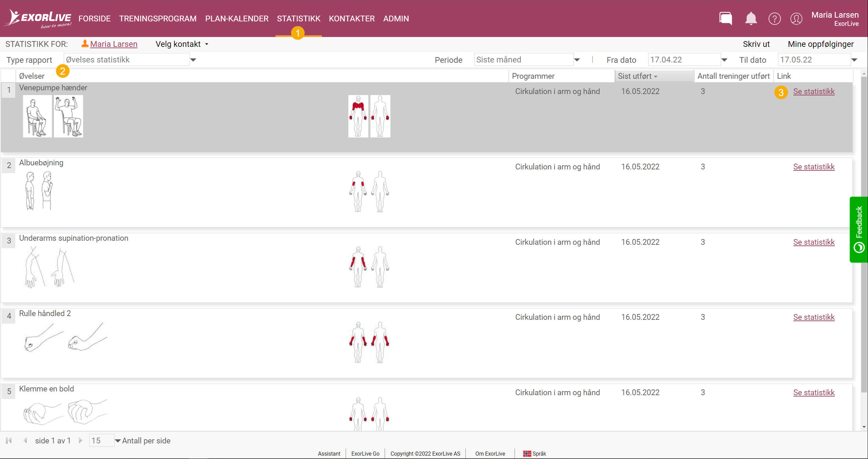Click the ExorLive Go footer link

[x=365, y=454]
